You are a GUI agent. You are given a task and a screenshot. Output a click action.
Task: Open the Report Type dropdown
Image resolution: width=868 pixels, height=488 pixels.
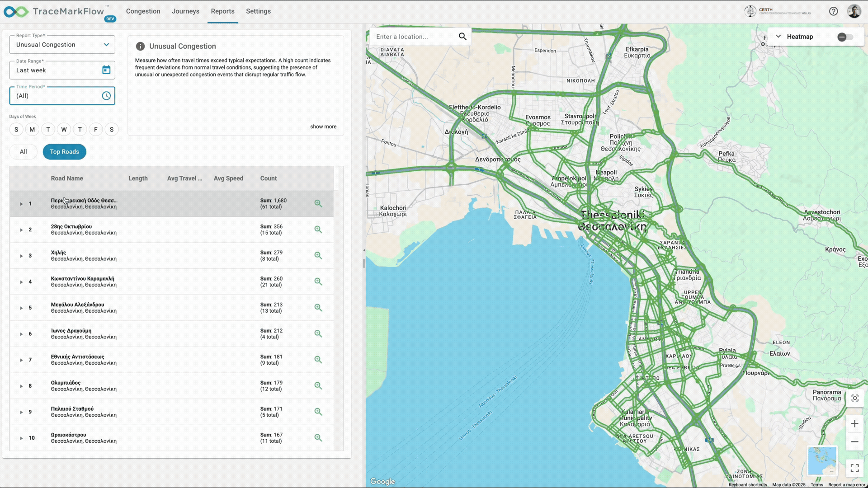[x=62, y=45]
